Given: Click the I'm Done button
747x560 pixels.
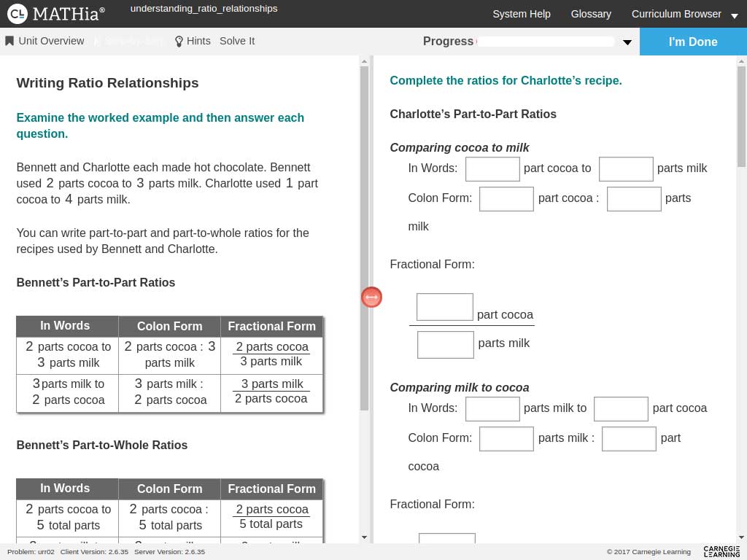Looking at the screenshot, I should [693, 42].
